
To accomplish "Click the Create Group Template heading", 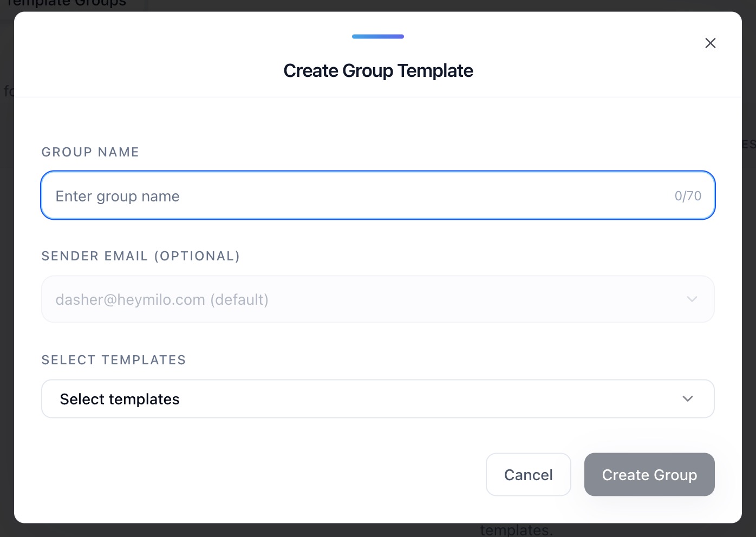I will point(378,71).
